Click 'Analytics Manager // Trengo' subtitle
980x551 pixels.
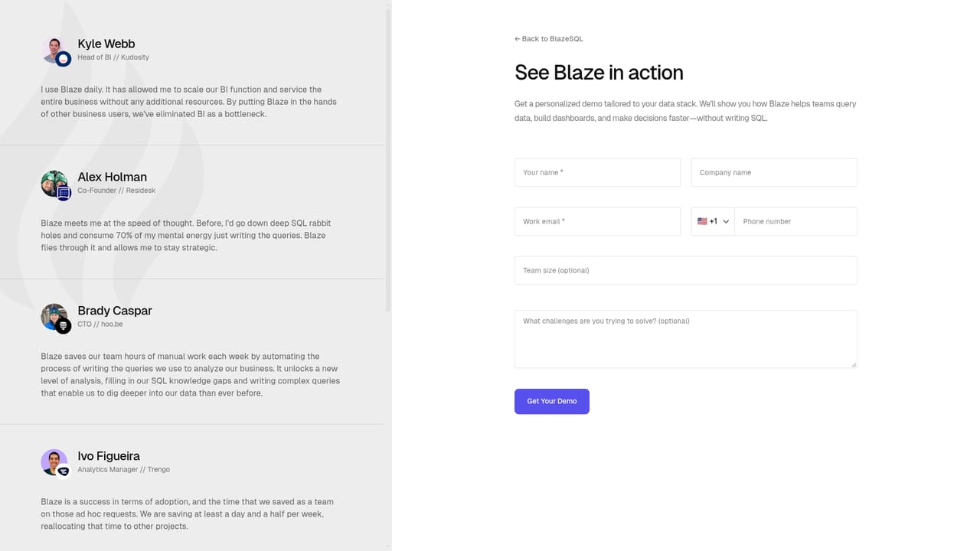(x=124, y=470)
